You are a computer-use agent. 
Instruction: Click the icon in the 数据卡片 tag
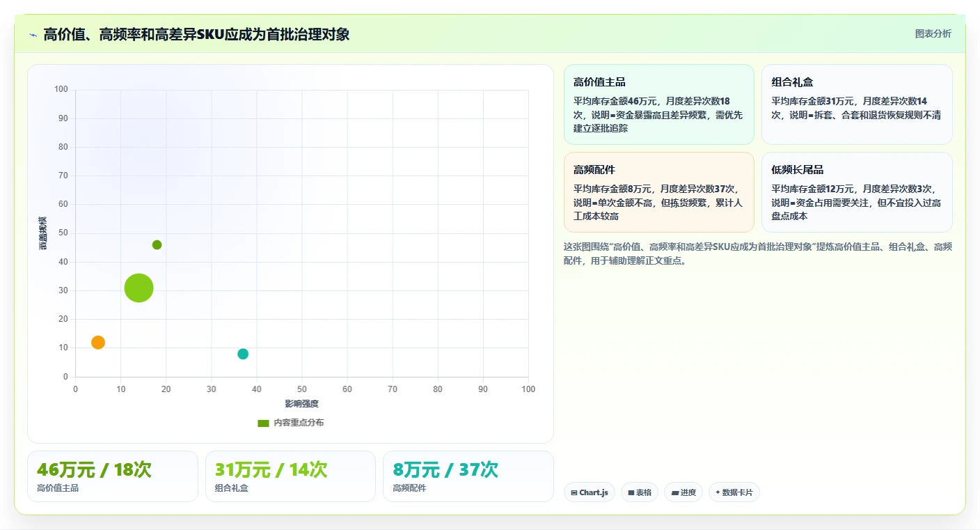tap(718, 492)
